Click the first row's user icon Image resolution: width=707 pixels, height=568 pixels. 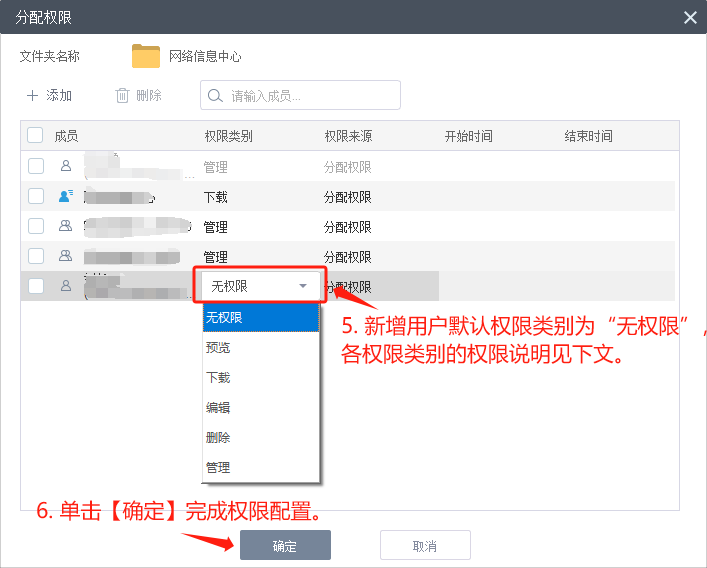pyautogui.click(x=66, y=166)
